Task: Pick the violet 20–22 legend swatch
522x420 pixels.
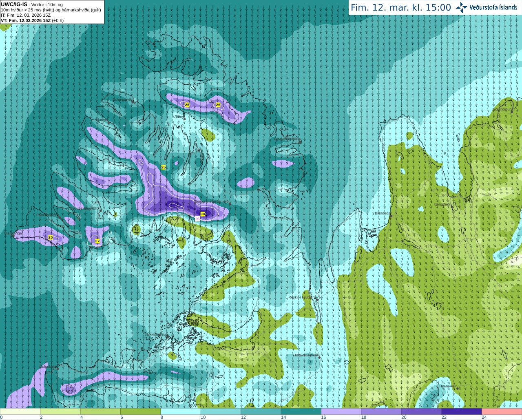Action: pyautogui.click(x=422, y=411)
